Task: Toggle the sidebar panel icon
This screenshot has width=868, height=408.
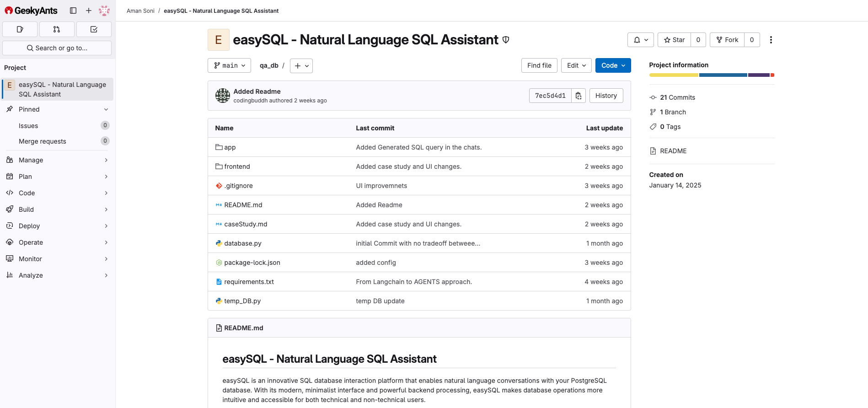Action: point(73,11)
